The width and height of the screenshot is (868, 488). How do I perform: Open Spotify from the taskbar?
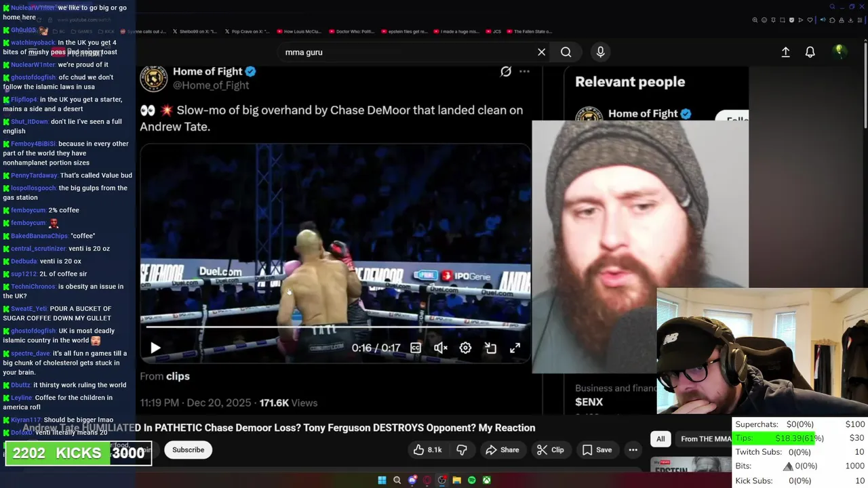click(472, 480)
